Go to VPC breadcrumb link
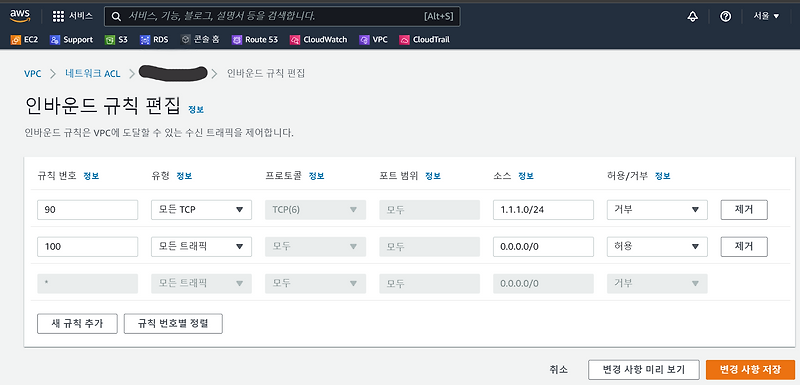 tap(33, 73)
